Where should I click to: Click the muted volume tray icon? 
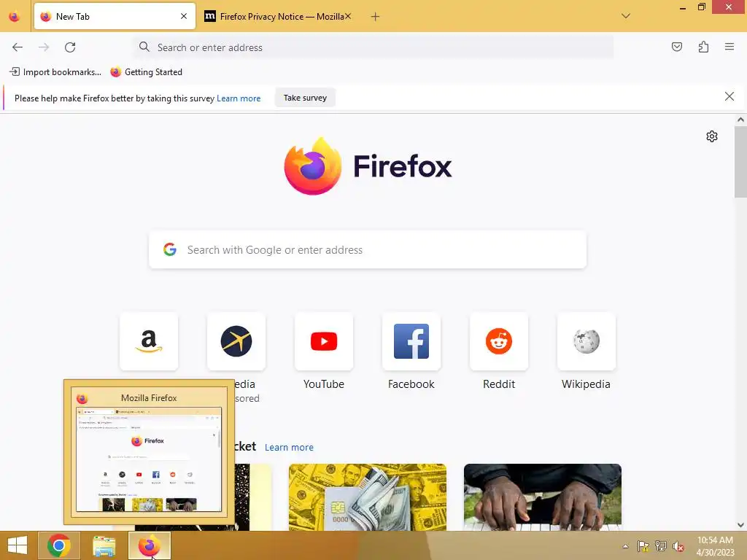[678, 546]
